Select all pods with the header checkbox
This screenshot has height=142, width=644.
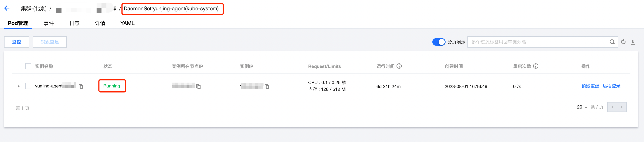tap(28, 66)
